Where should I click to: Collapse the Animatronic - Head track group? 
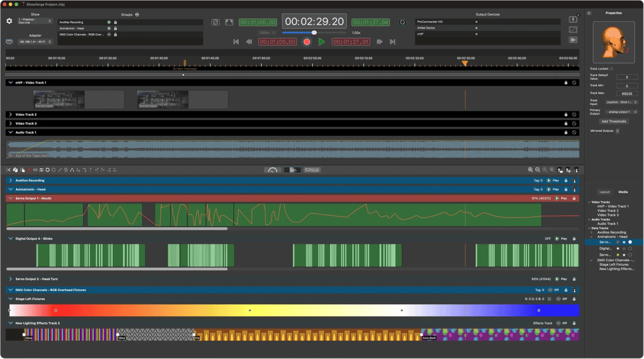10,190
